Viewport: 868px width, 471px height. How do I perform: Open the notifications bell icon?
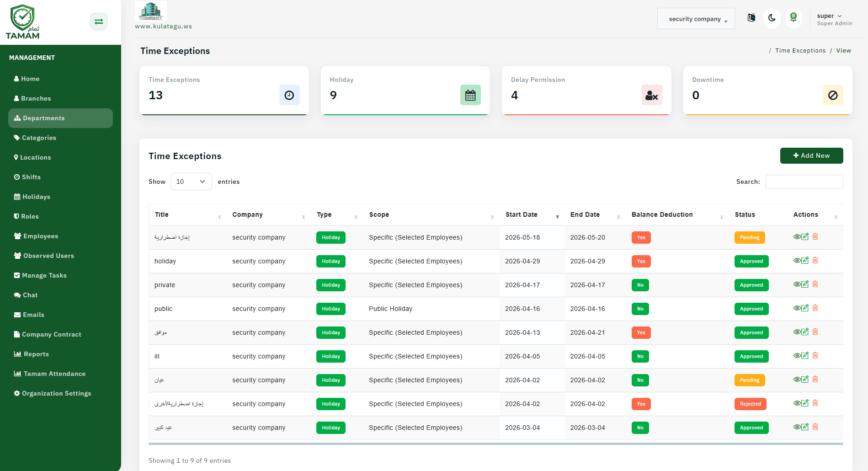pyautogui.click(x=793, y=18)
